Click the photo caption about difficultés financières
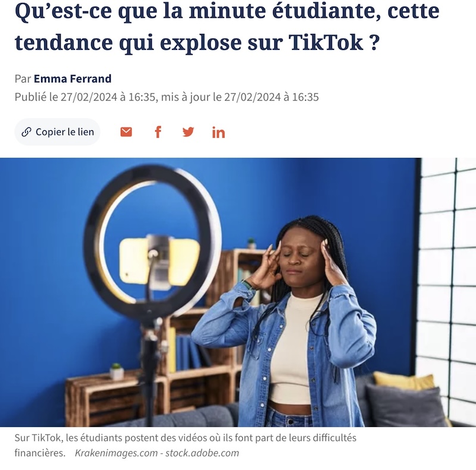 (x=185, y=445)
